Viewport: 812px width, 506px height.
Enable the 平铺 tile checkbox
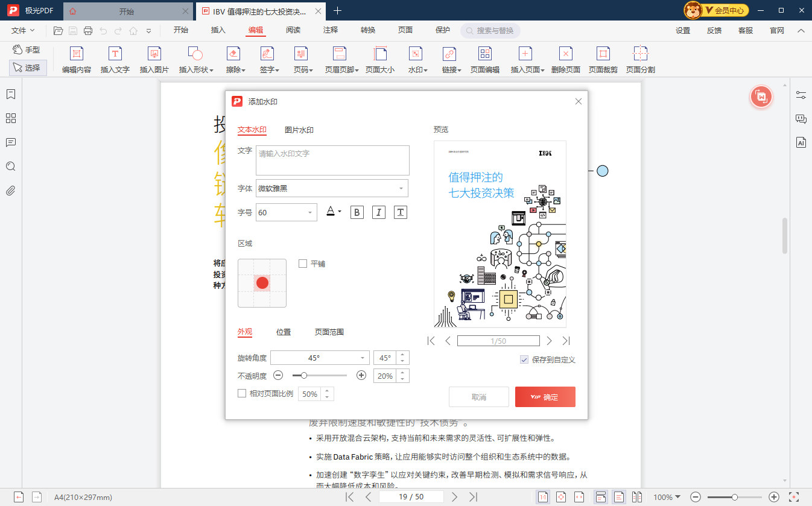coord(303,264)
